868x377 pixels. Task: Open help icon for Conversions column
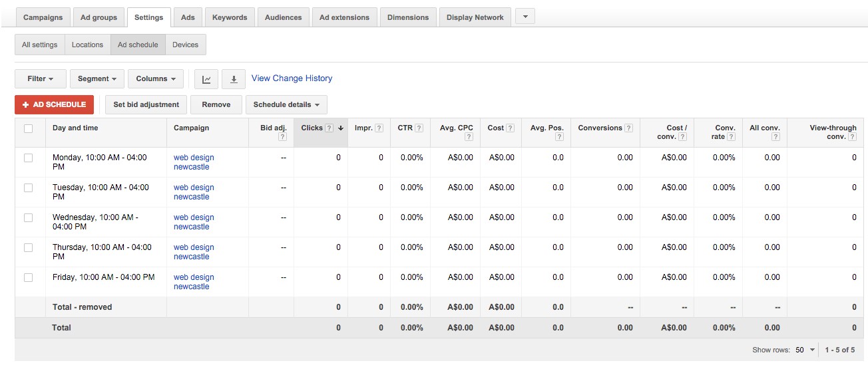pyautogui.click(x=628, y=128)
